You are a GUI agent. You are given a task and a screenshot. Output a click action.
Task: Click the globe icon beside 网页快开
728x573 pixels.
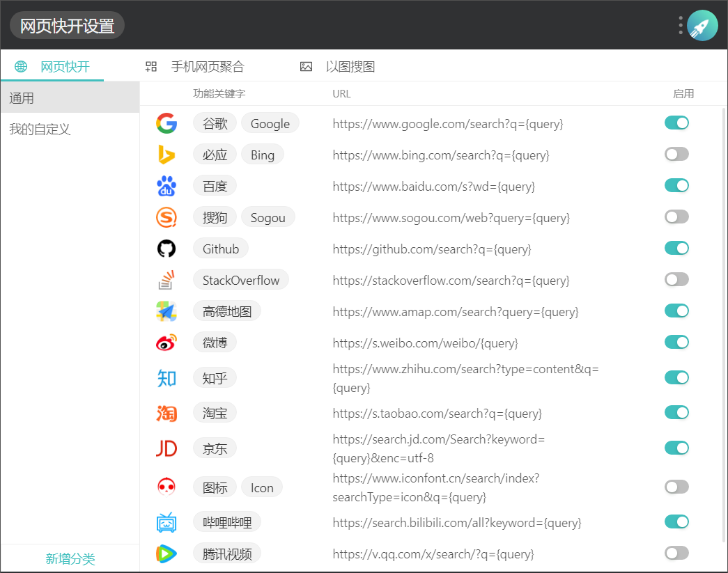pyautogui.click(x=21, y=66)
